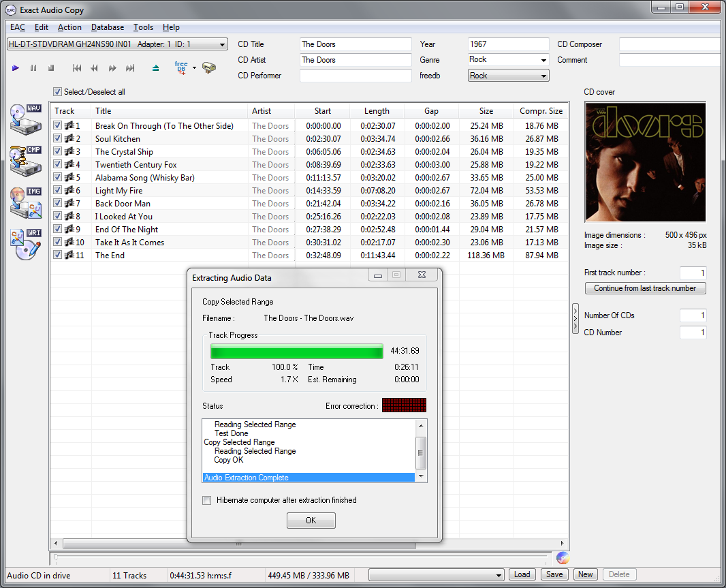The width and height of the screenshot is (726, 588).
Task: Open the Database menu
Action: [x=108, y=27]
